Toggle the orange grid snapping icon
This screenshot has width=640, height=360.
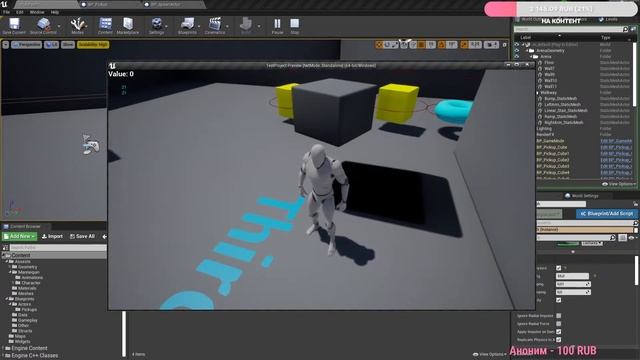click(x=421, y=44)
